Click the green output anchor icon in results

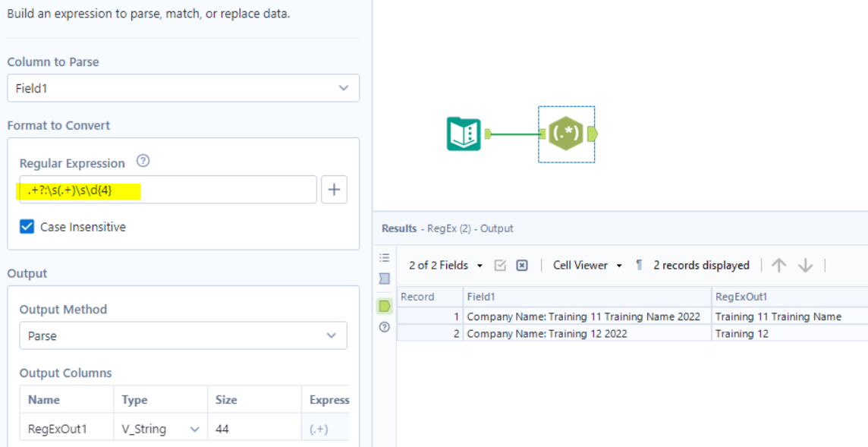click(x=385, y=306)
